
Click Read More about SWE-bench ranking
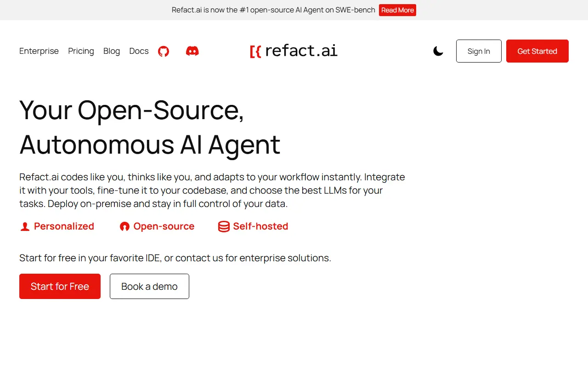pyautogui.click(x=397, y=10)
